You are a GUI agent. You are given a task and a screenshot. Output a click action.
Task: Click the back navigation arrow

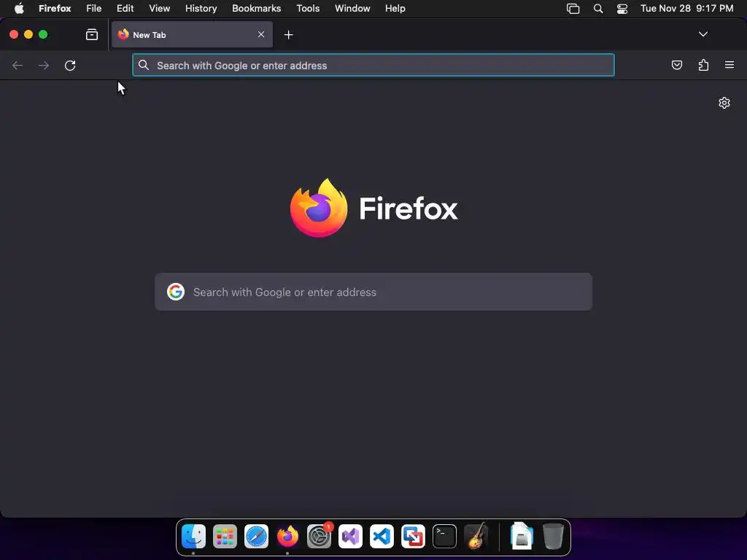click(18, 65)
